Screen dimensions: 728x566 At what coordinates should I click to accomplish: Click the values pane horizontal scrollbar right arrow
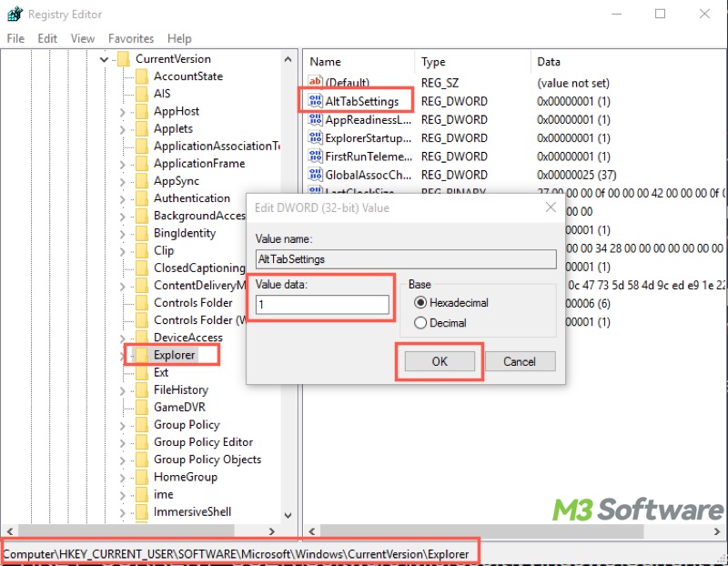(x=717, y=531)
